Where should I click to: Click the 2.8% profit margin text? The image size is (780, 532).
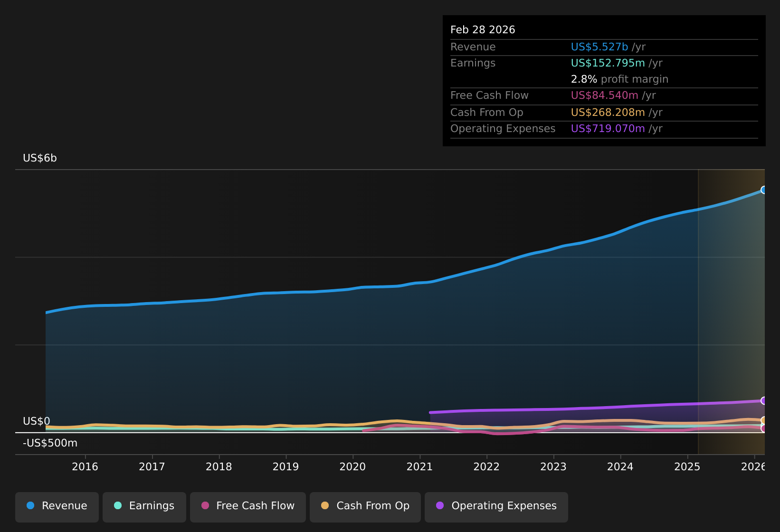(619, 79)
